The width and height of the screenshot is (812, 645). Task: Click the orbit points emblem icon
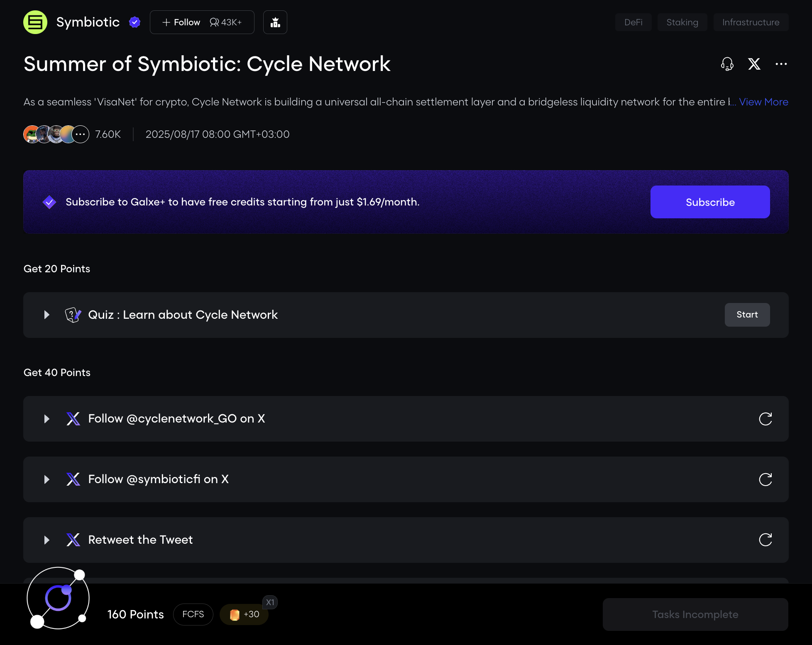(58, 598)
